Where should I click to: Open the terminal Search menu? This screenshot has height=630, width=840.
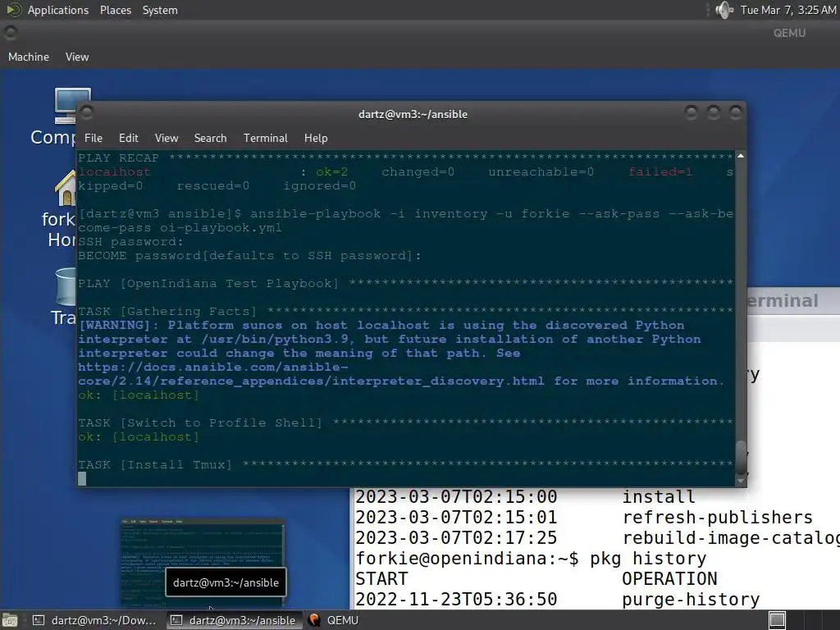(210, 138)
